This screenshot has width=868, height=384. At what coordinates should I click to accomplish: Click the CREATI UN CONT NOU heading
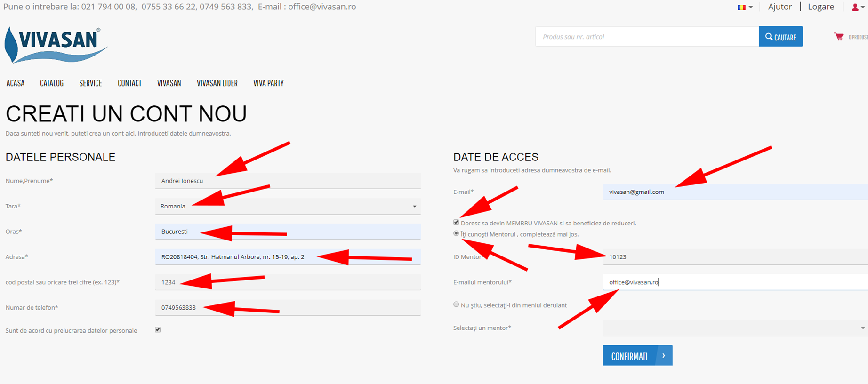[126, 114]
